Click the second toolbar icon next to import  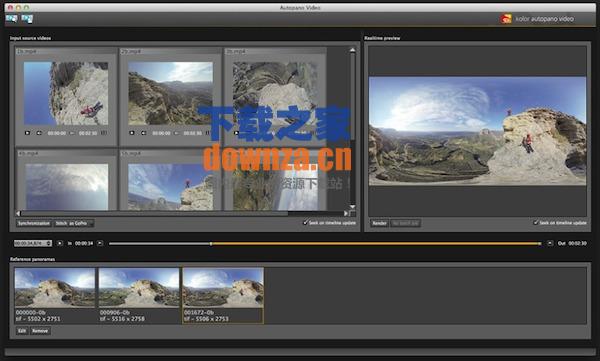pyautogui.click(x=27, y=18)
